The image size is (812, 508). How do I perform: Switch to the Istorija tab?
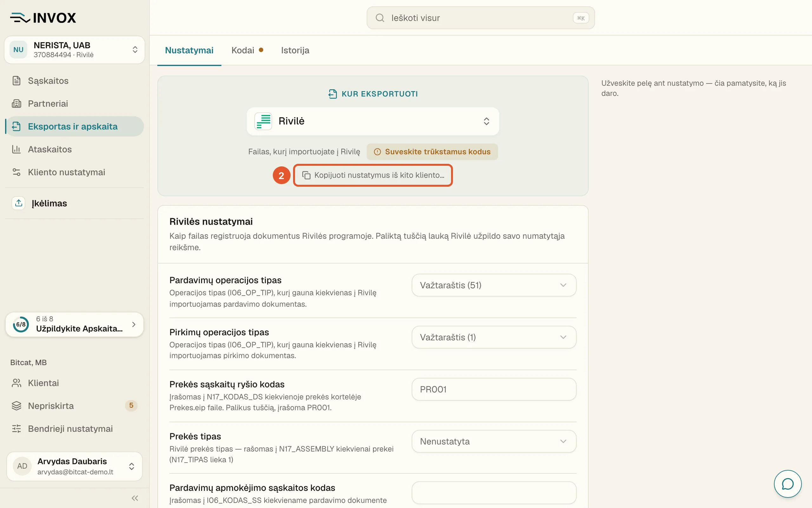click(295, 50)
